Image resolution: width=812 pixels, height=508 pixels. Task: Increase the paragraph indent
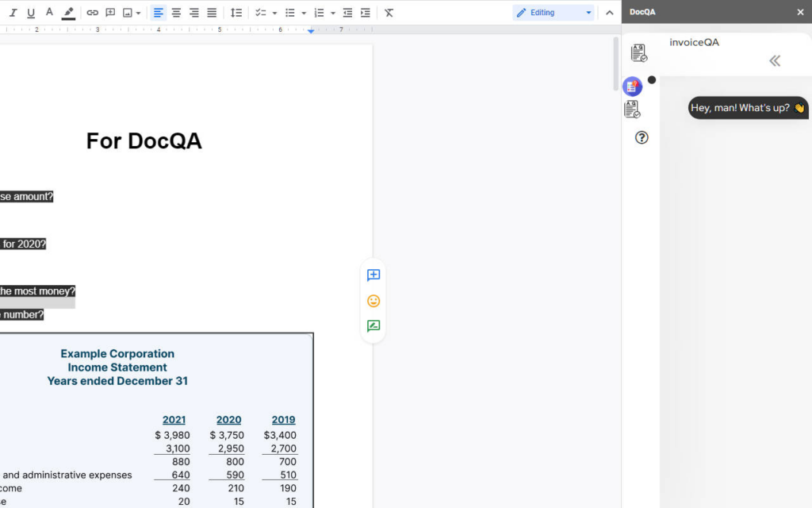(364, 12)
